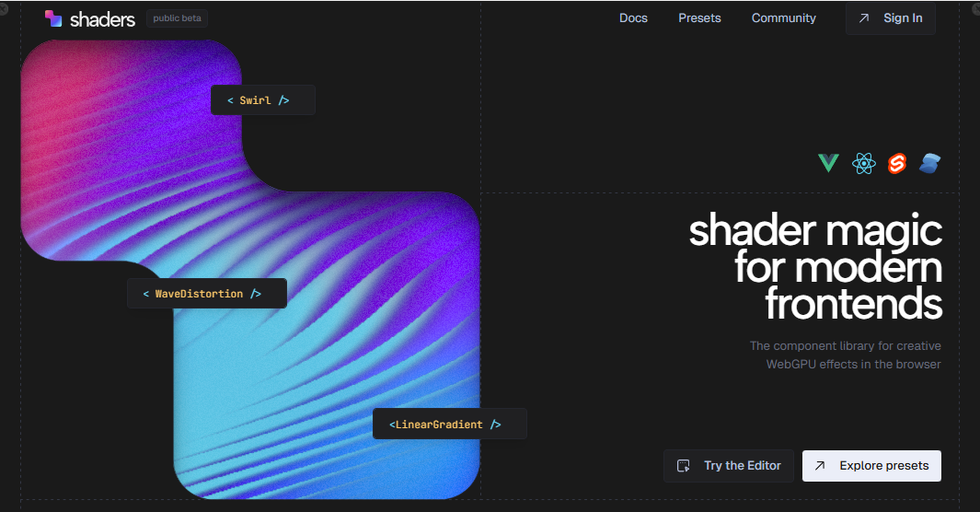The width and height of the screenshot is (980, 512).
Task: Click the Svelte framework icon
Action: coord(897,164)
